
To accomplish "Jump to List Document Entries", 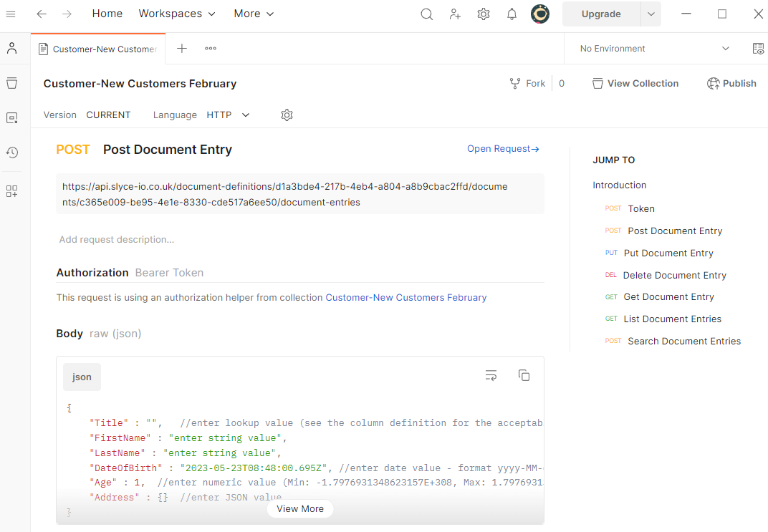I will click(663, 319).
